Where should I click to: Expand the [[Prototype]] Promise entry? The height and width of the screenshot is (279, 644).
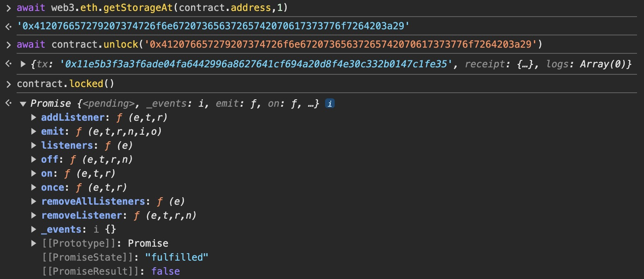pyautogui.click(x=34, y=244)
